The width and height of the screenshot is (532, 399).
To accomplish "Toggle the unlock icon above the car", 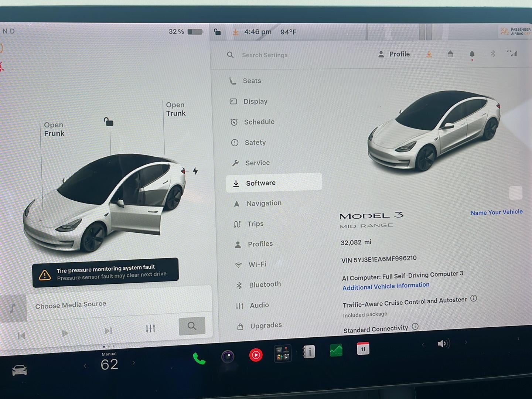I will click(x=108, y=122).
